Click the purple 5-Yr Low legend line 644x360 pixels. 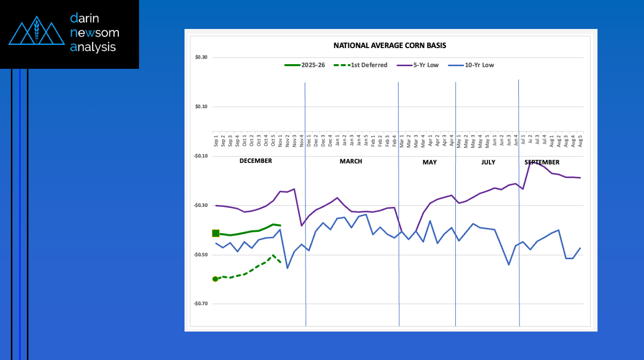click(404, 65)
